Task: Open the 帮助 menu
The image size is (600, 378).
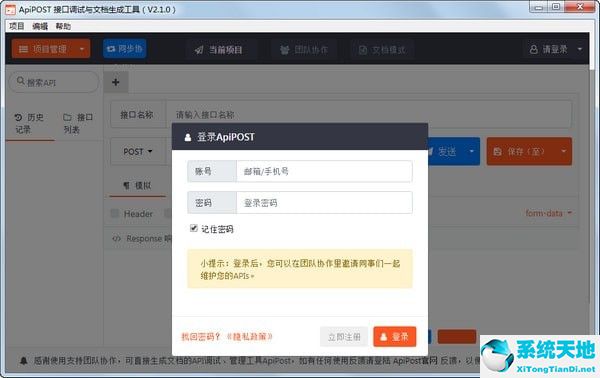Action: 63,26
